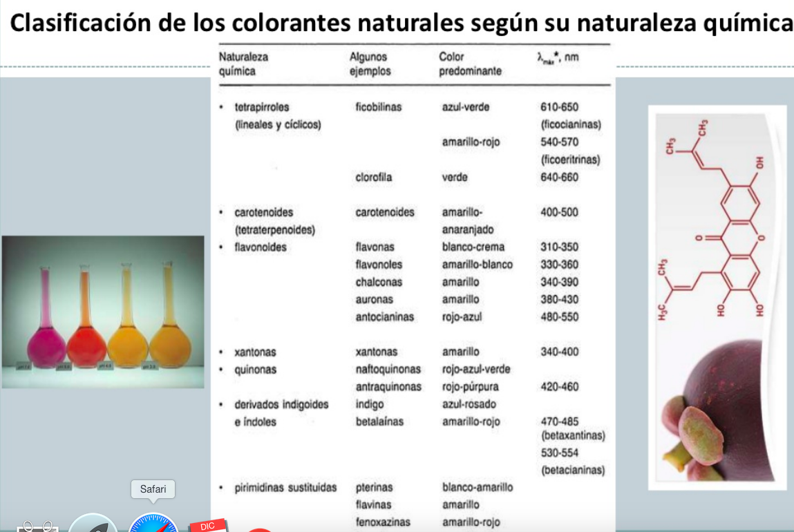
Task: Launch the Launchpad rocket icon
Action: point(93,524)
